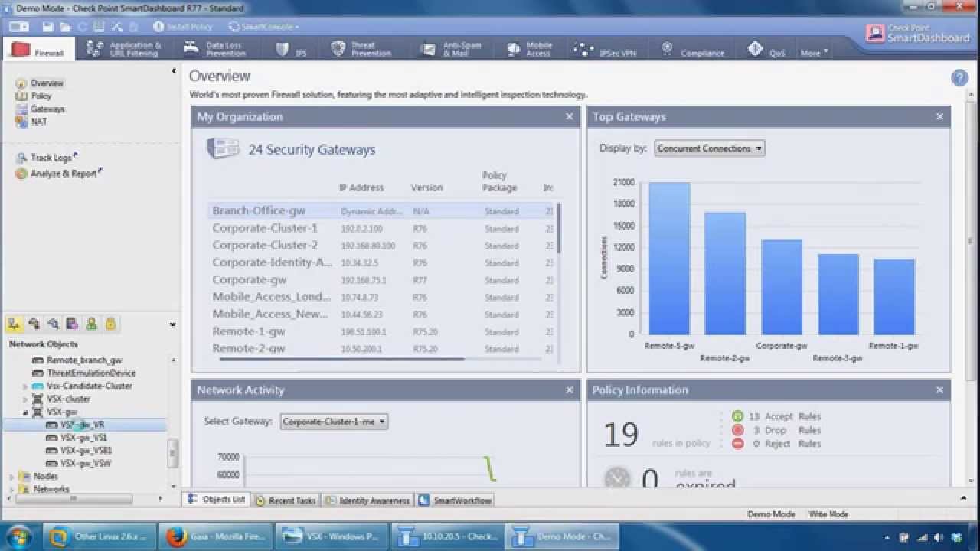Open the Select Gateway dropdown

334,422
